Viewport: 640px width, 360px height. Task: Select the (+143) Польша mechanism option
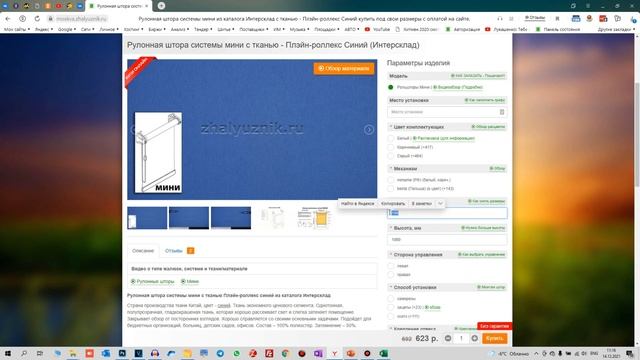(391, 189)
